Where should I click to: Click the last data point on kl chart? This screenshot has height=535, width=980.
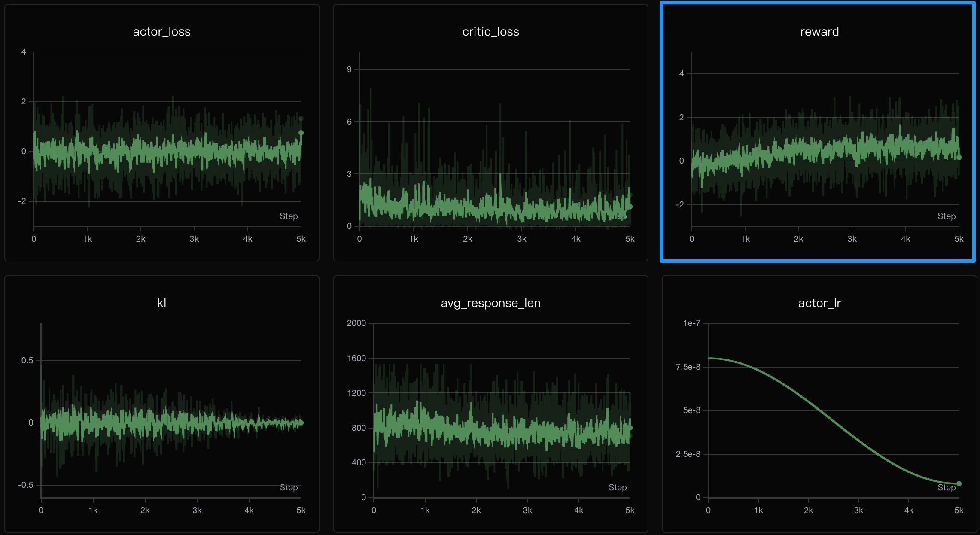point(301,423)
